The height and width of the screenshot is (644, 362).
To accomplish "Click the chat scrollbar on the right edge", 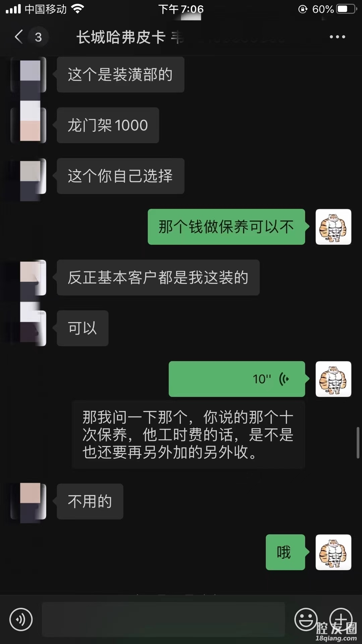I will tap(358, 442).
